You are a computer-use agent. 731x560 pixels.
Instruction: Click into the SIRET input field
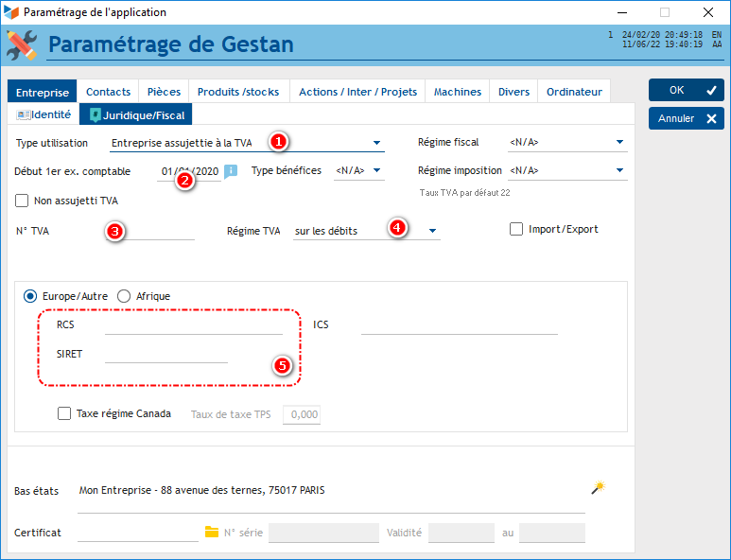(x=165, y=354)
